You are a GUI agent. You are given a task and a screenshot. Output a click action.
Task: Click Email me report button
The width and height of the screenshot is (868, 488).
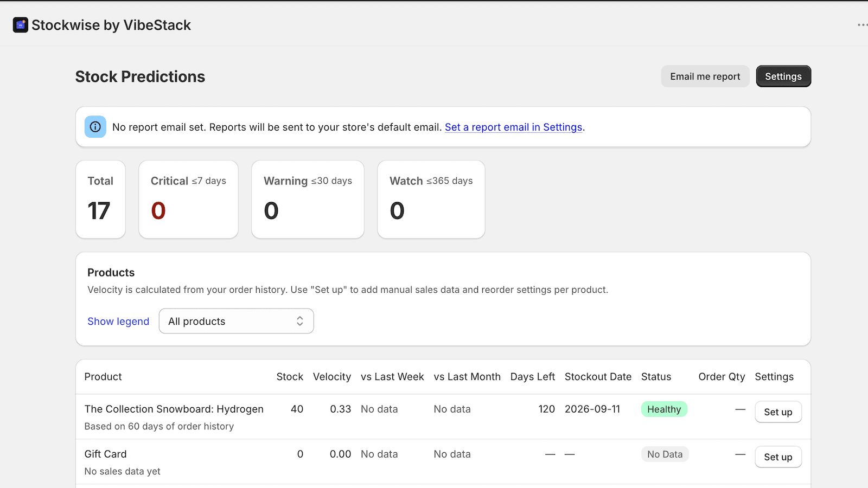coord(705,76)
